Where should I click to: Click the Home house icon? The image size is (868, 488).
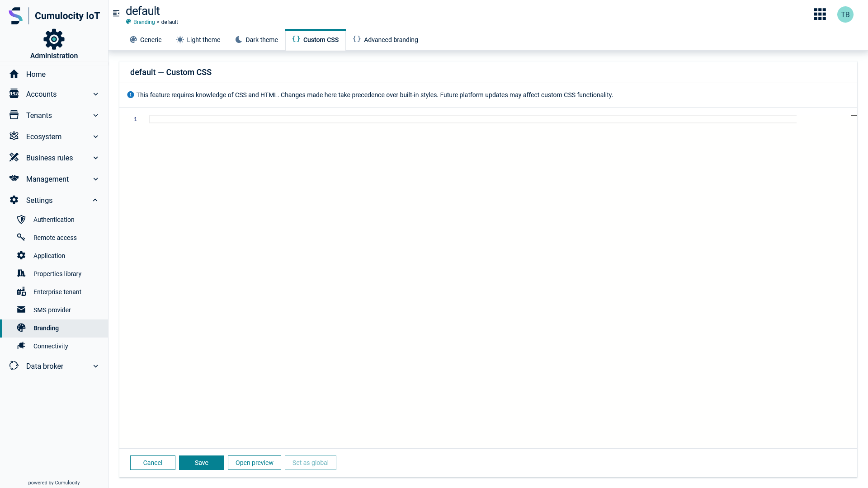point(14,74)
